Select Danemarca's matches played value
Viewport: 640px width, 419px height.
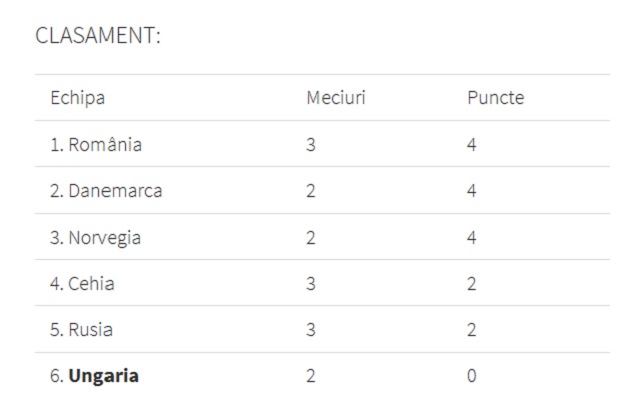coord(311,191)
